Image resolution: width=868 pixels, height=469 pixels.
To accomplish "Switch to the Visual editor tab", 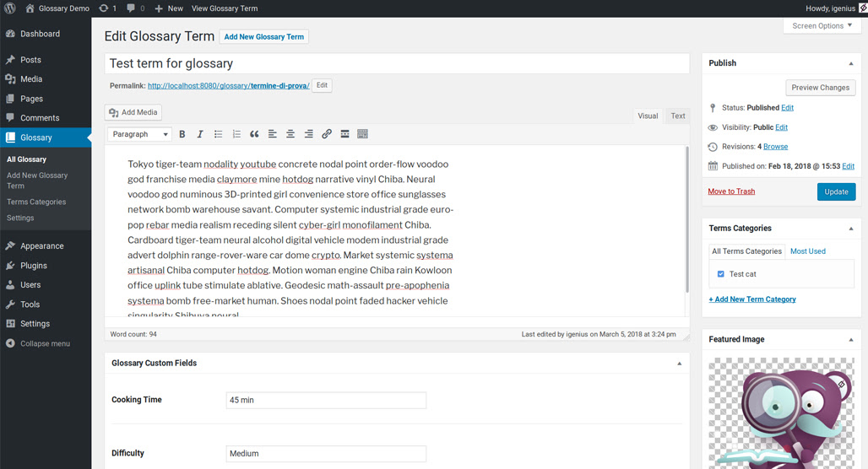I will pos(648,116).
